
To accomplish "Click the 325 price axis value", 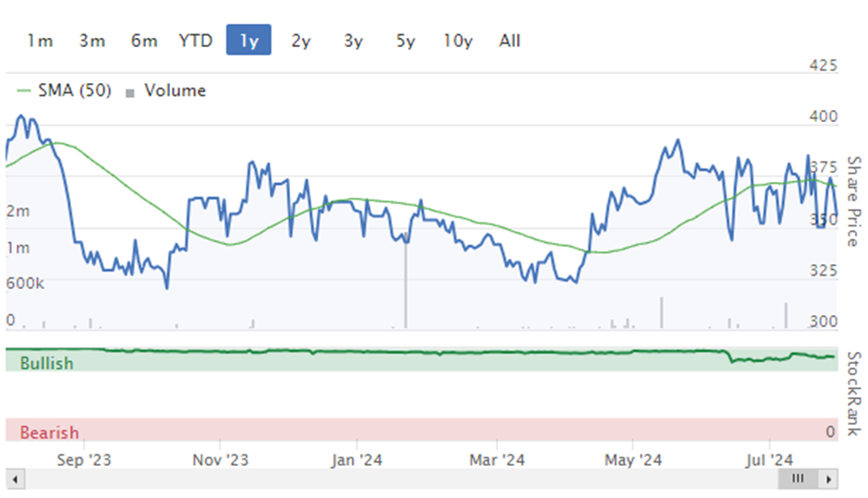I will [823, 271].
